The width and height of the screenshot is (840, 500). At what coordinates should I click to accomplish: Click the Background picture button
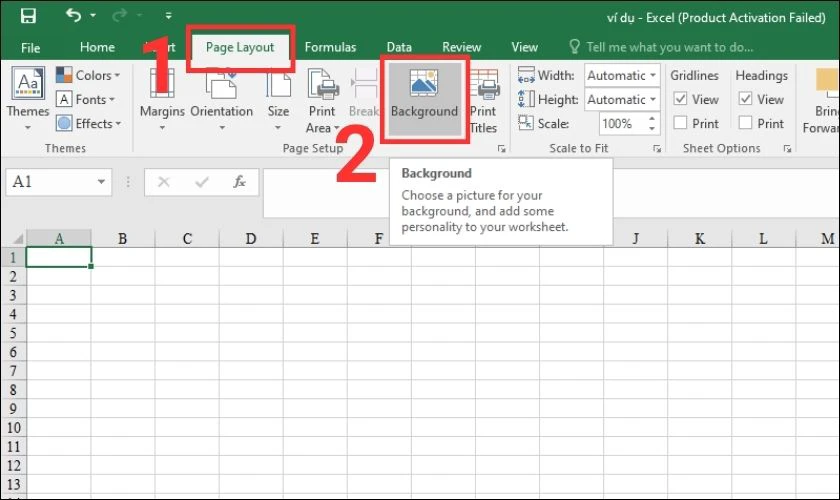424,99
